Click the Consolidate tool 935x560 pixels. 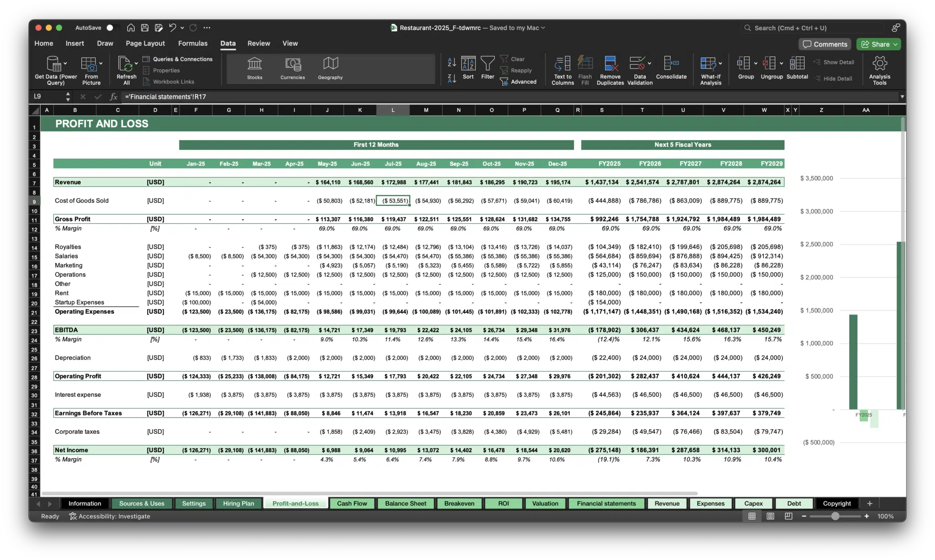click(671, 68)
